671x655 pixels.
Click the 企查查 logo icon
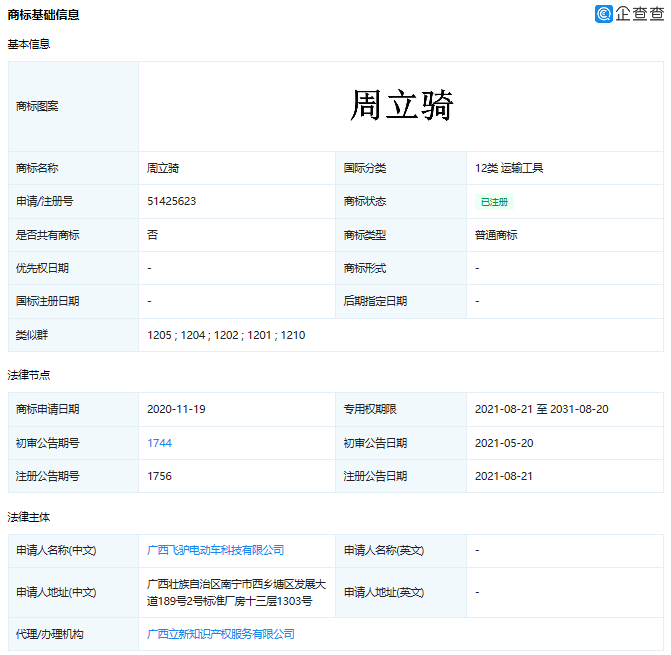coord(604,14)
